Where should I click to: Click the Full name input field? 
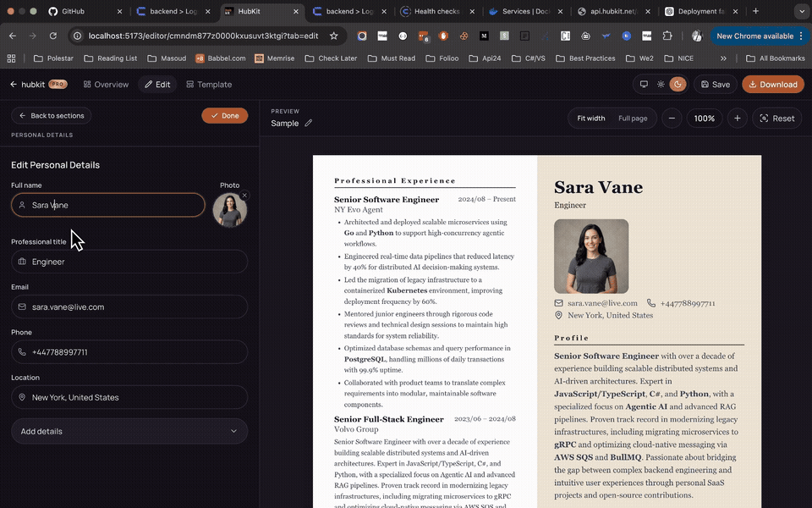click(x=108, y=205)
